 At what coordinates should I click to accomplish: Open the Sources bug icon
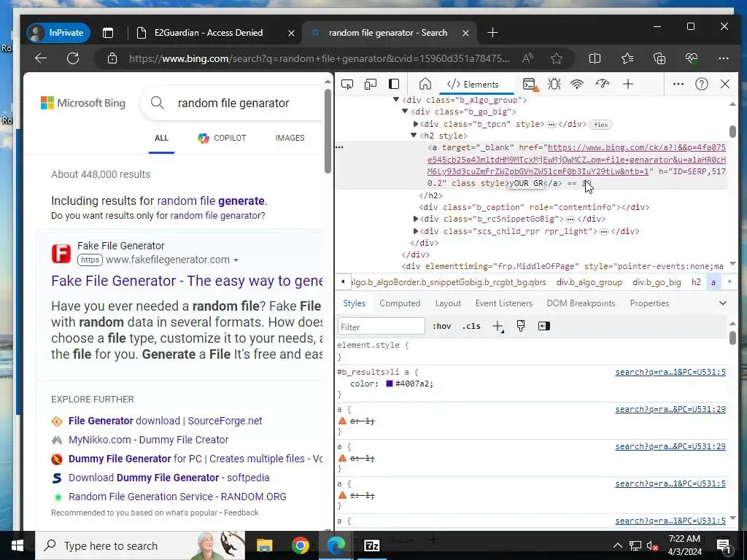click(x=554, y=85)
